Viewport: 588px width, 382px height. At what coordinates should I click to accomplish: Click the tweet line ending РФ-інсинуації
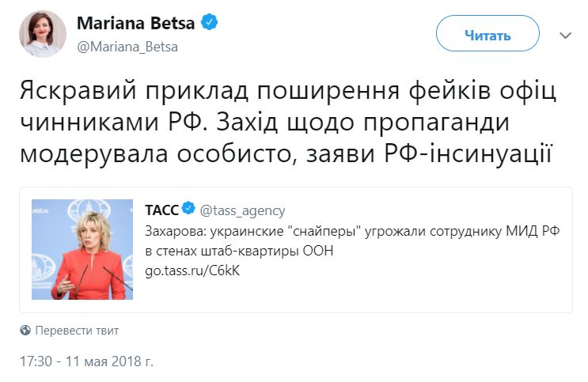286,153
